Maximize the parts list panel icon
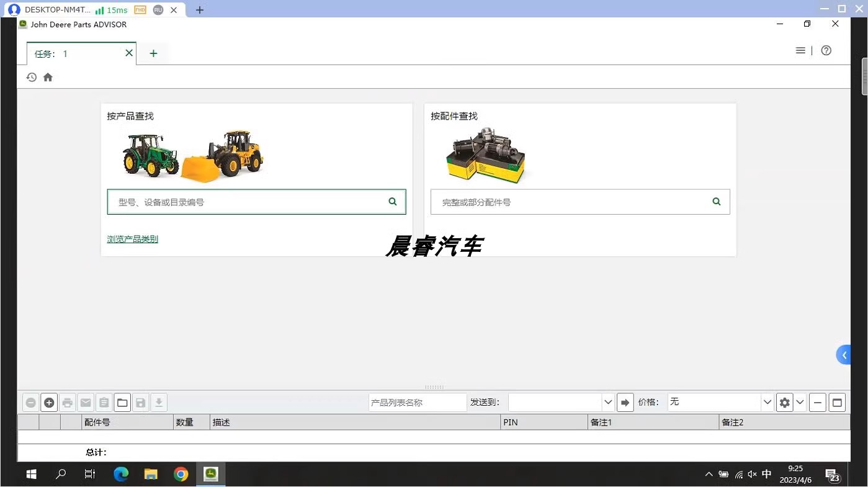 837,403
